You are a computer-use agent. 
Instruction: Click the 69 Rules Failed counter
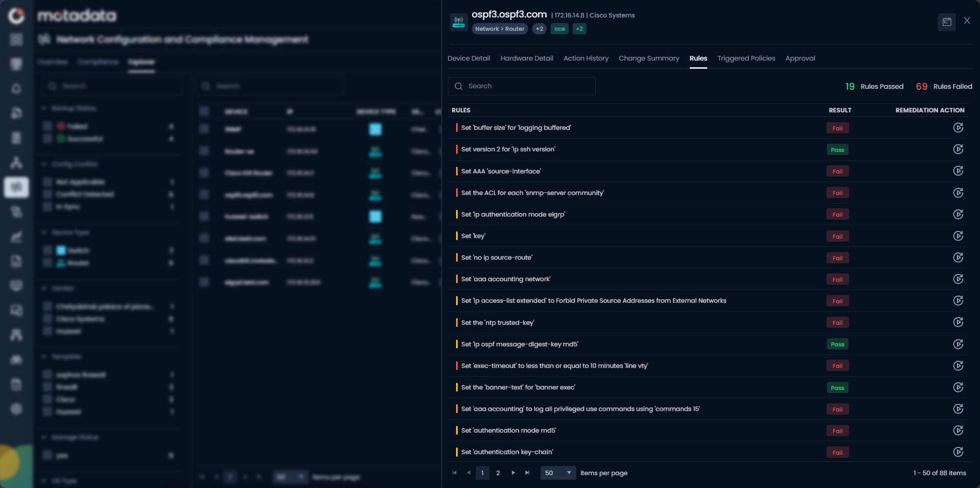click(944, 86)
